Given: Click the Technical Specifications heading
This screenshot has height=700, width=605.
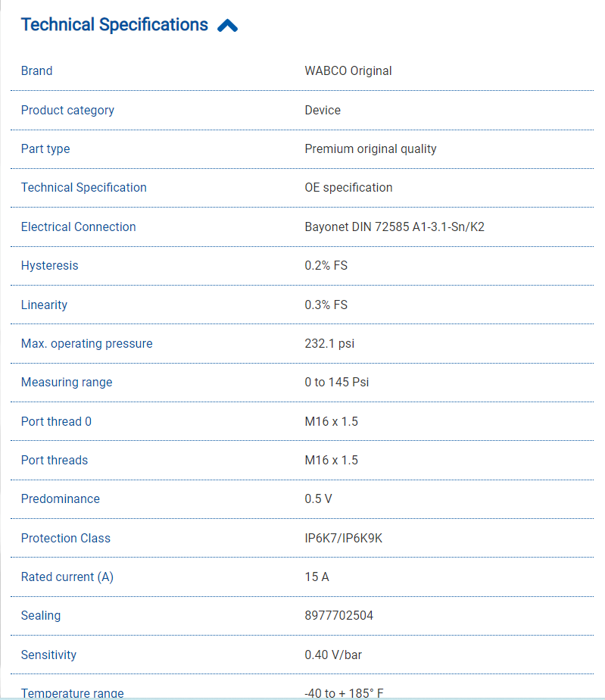Looking at the screenshot, I should 114,25.
